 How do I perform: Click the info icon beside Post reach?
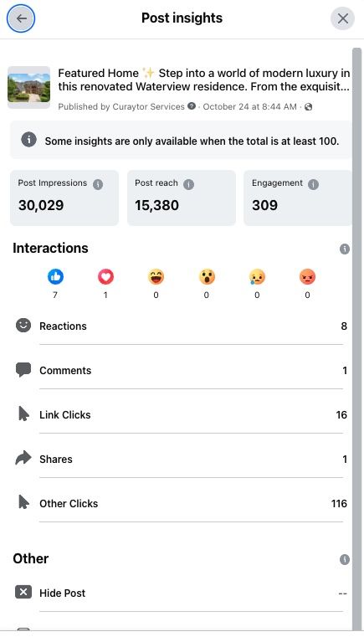click(188, 185)
